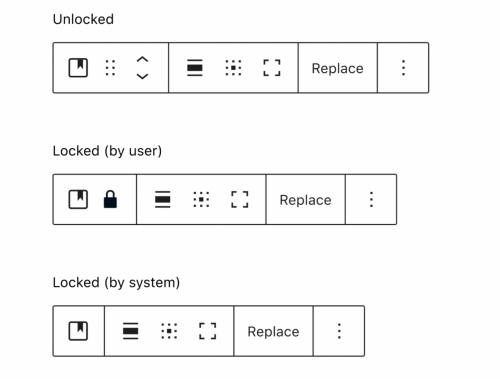Toggle full height in system-locked toolbar

(208, 331)
